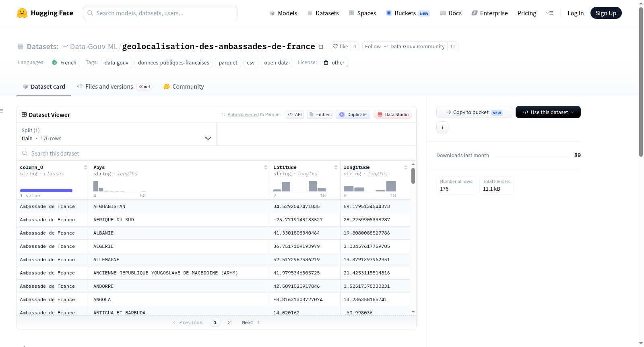Click the like count 0
Image resolution: width=644 pixels, height=347 pixels.
coord(355,46)
